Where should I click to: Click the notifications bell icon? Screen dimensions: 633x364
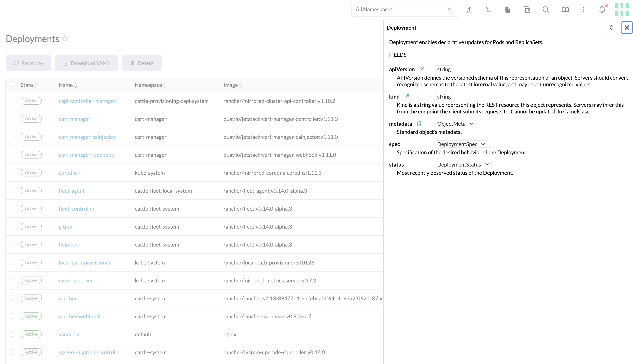(602, 10)
